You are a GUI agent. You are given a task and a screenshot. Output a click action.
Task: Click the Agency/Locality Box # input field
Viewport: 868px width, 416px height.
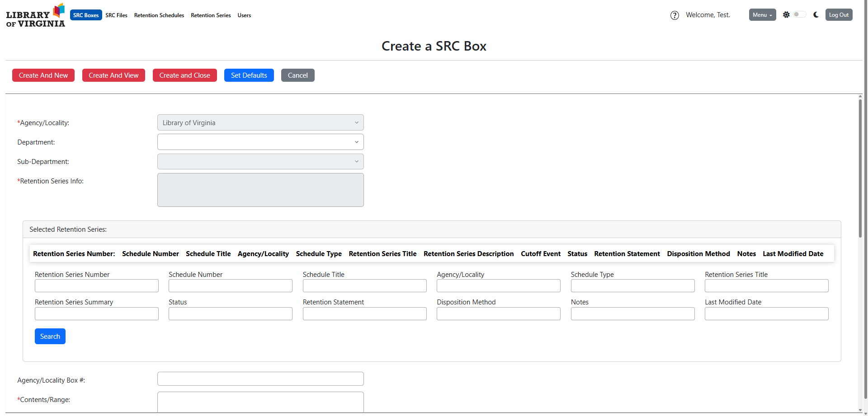coord(260,379)
